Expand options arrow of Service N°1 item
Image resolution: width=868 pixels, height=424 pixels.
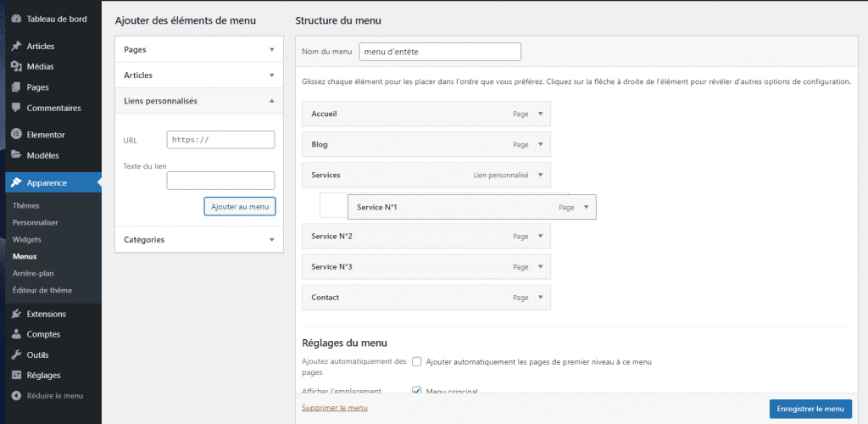click(x=587, y=207)
